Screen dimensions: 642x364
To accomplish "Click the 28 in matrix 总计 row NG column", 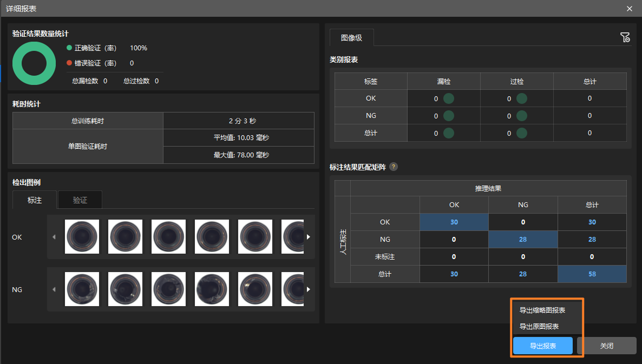I will click(523, 274).
